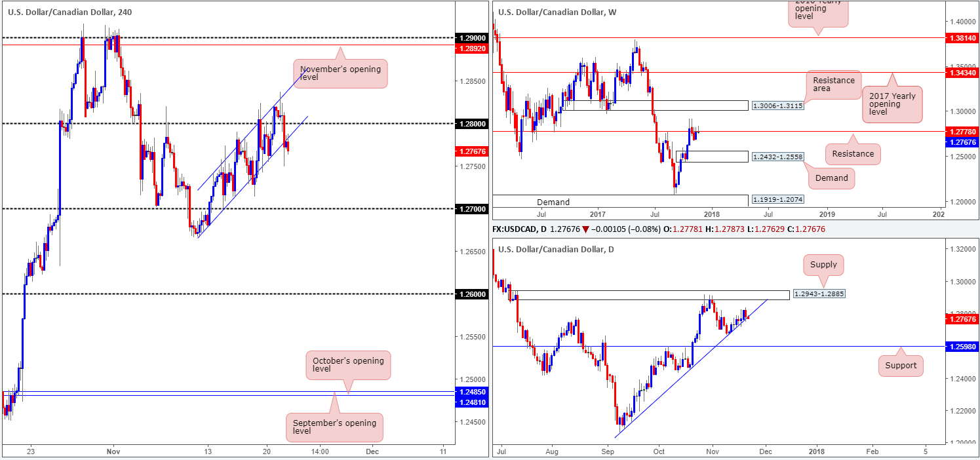Click the weekly chart title ending in W

pos(557,12)
